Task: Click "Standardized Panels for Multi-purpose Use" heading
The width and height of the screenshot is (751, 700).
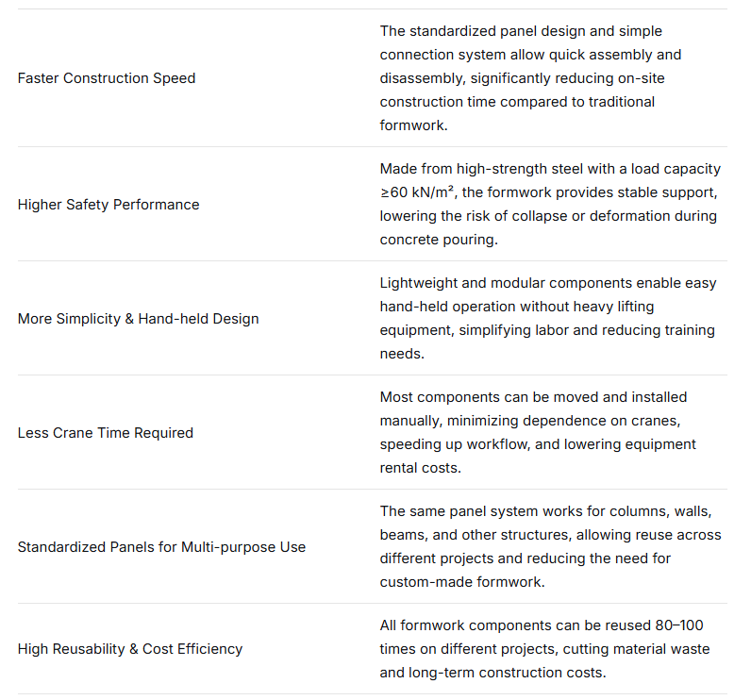Action: coord(161,547)
